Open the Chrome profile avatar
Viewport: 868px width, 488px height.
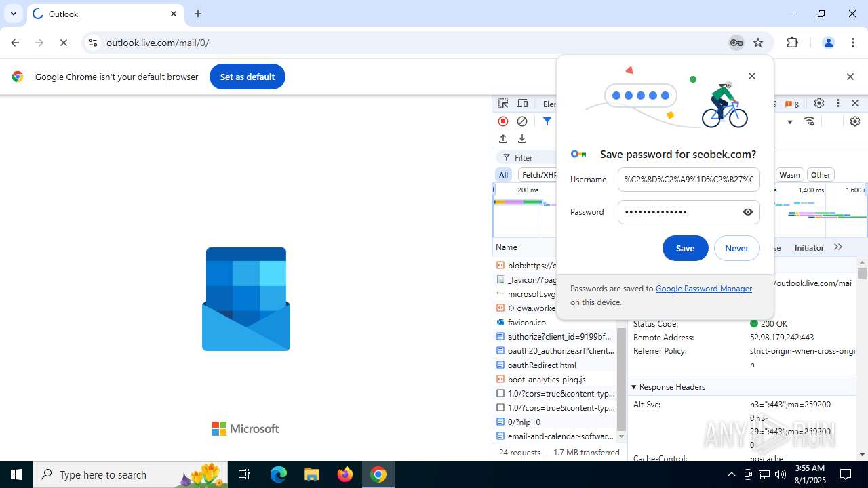pyautogui.click(x=828, y=43)
